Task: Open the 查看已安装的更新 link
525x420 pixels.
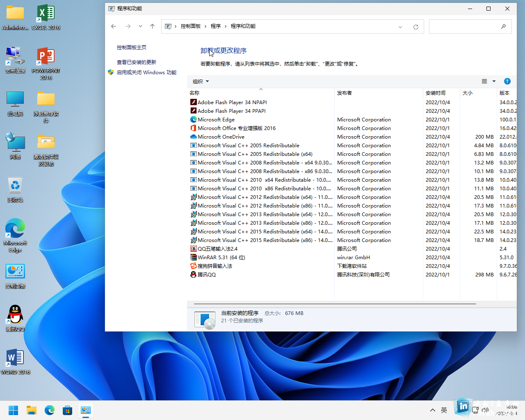Action: [137, 62]
